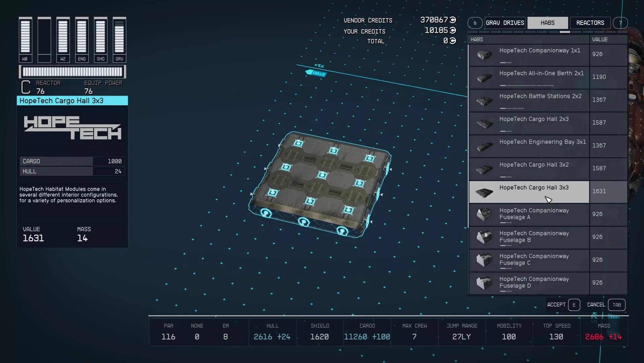Click the Cargo stat 11260 +100
The height and width of the screenshot is (363, 644).
[x=367, y=332]
